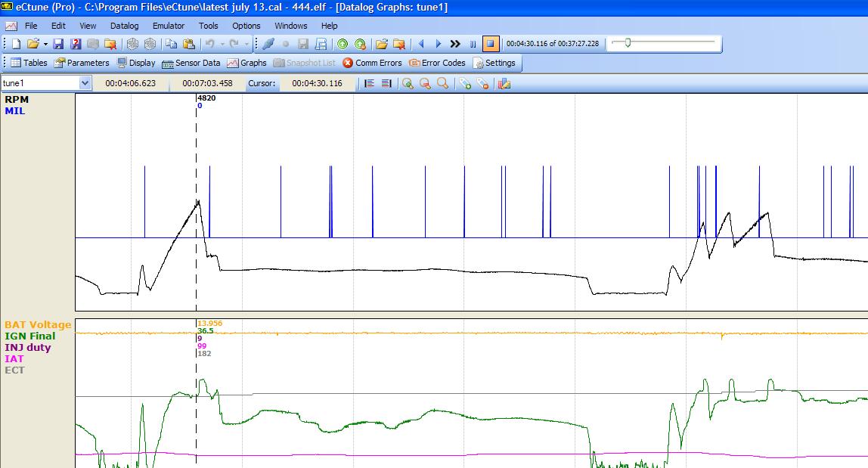Image resolution: width=868 pixels, height=468 pixels.
Task: Open Settings from the toolbar
Action: click(494, 63)
